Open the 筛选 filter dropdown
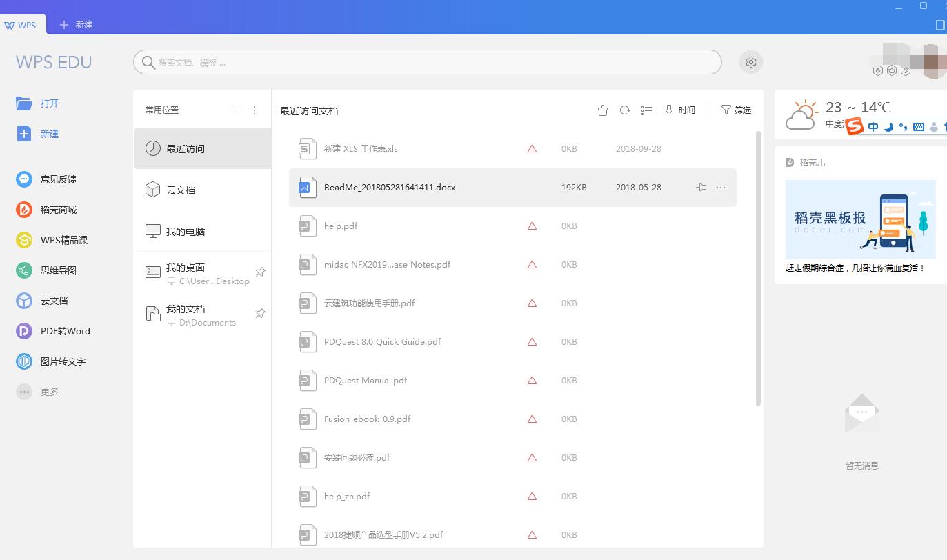Image resolution: width=947 pixels, height=560 pixels. point(736,110)
